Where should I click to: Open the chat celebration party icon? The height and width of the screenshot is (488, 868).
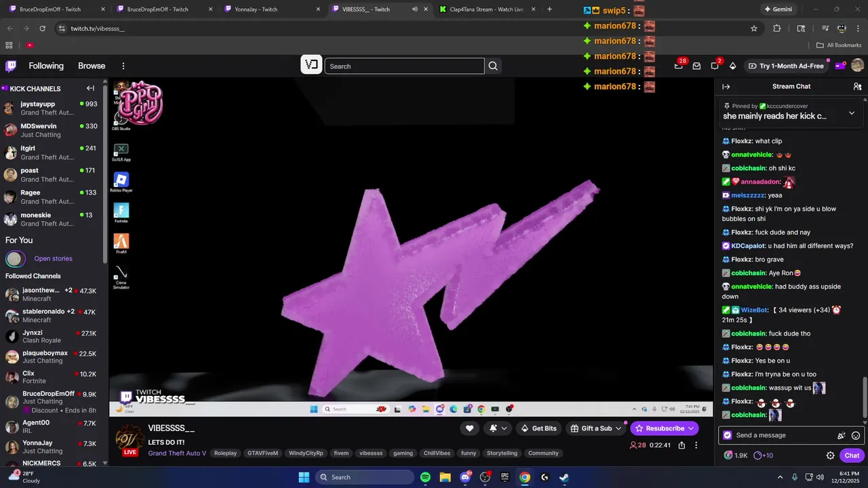tap(842, 436)
